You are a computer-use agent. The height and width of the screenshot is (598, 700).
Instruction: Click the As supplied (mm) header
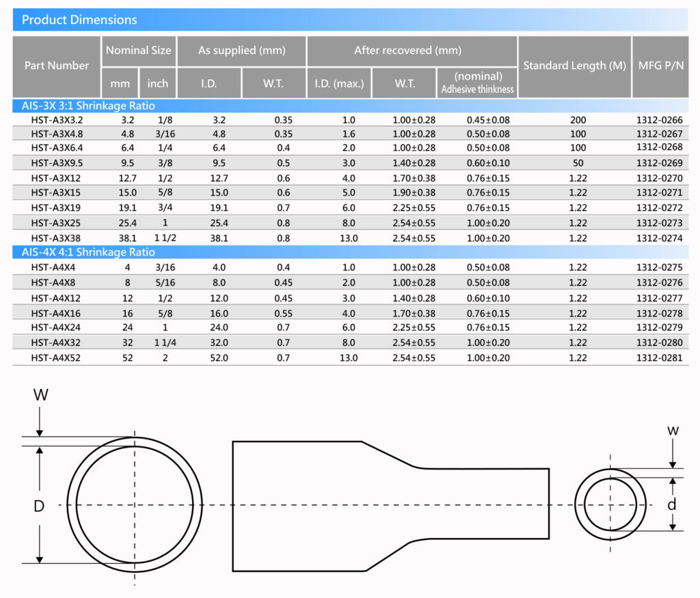(241, 51)
